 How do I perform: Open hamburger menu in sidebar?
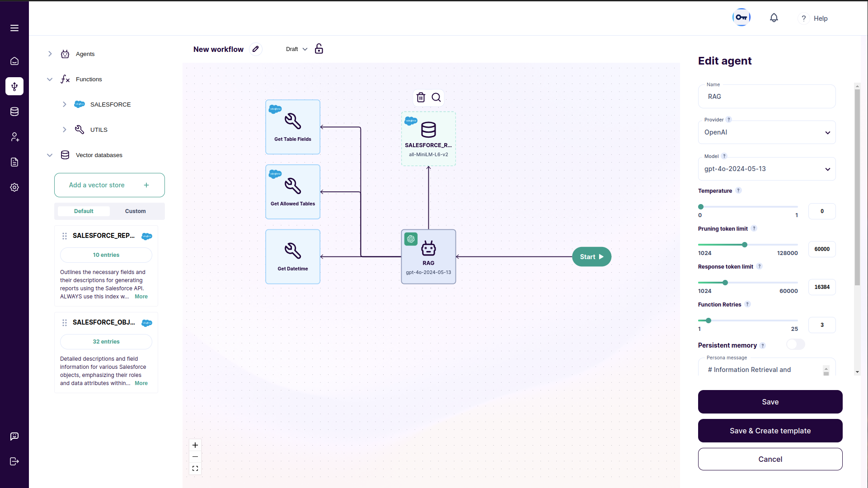click(14, 28)
